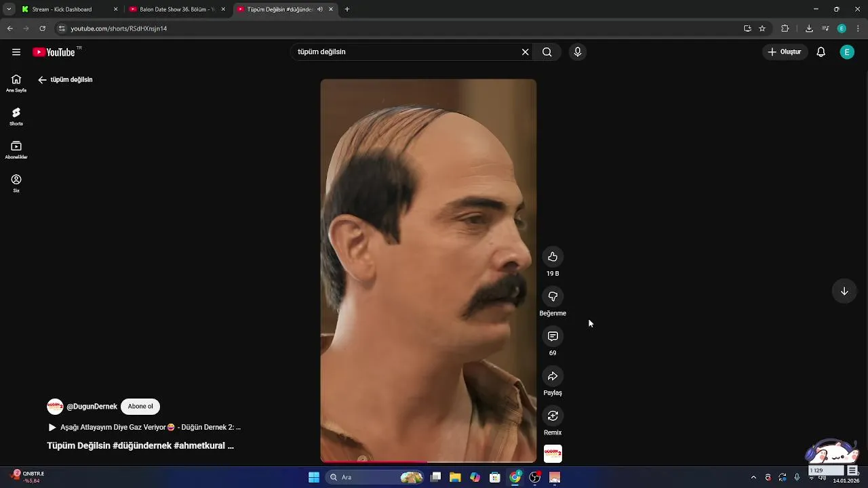Image resolution: width=868 pixels, height=488 pixels.
Task: Open Chrome three-dot menu
Action: tap(858, 28)
